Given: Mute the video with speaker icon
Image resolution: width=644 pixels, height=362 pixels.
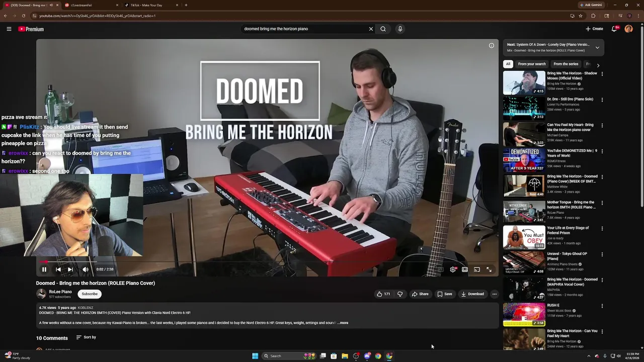Looking at the screenshot, I should click(86, 269).
